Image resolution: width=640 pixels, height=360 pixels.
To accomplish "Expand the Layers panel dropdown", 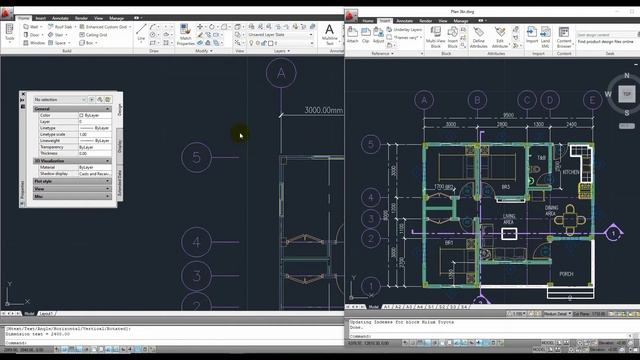I will pos(282,51).
